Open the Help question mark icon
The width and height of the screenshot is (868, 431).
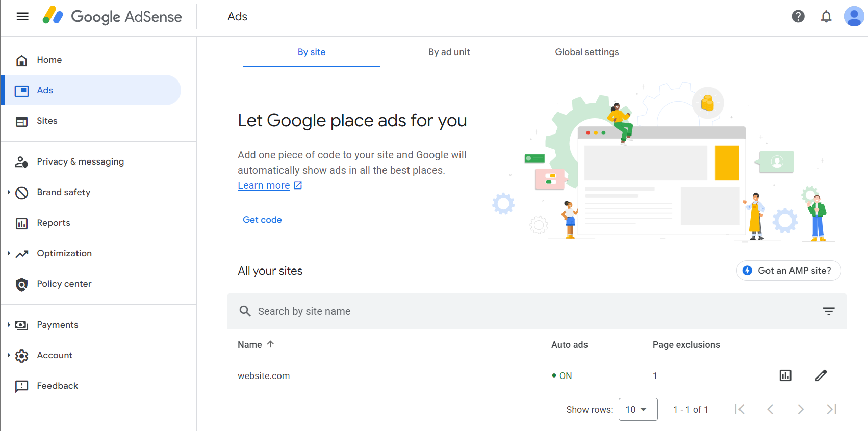click(x=798, y=16)
